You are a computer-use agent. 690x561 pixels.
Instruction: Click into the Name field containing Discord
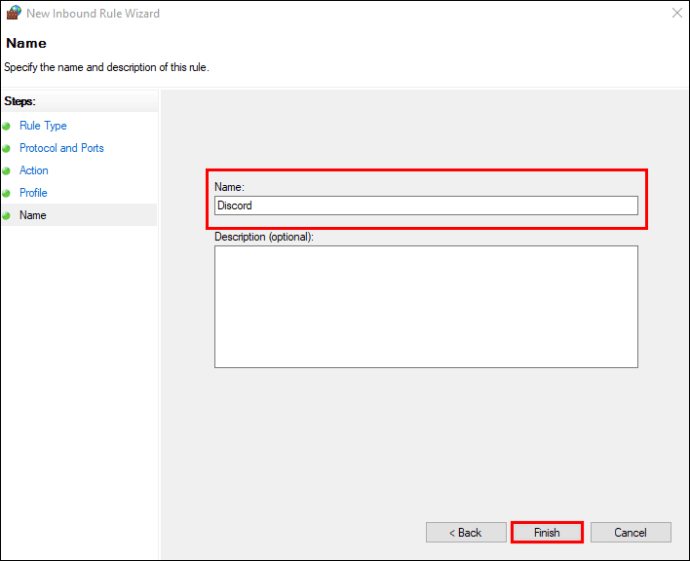pyautogui.click(x=426, y=205)
